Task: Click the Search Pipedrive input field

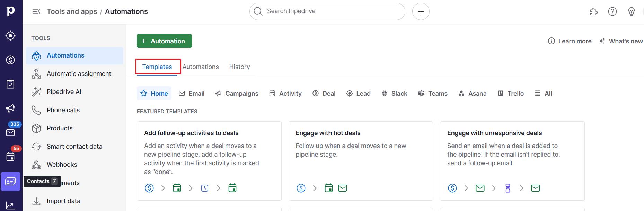Action: (327, 11)
